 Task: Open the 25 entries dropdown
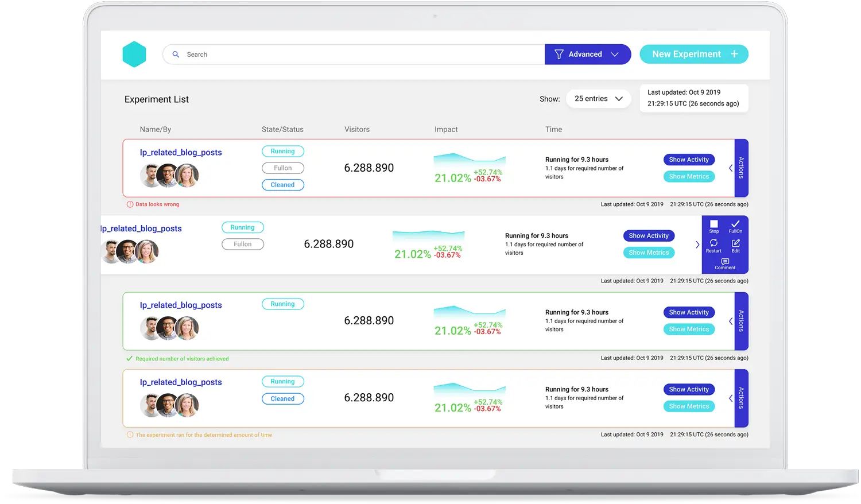pyautogui.click(x=598, y=99)
